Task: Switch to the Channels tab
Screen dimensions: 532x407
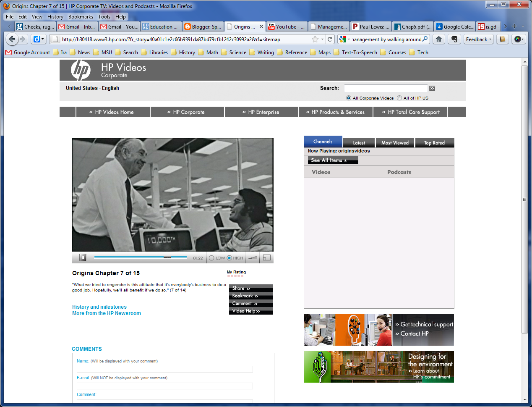Action: pos(323,142)
